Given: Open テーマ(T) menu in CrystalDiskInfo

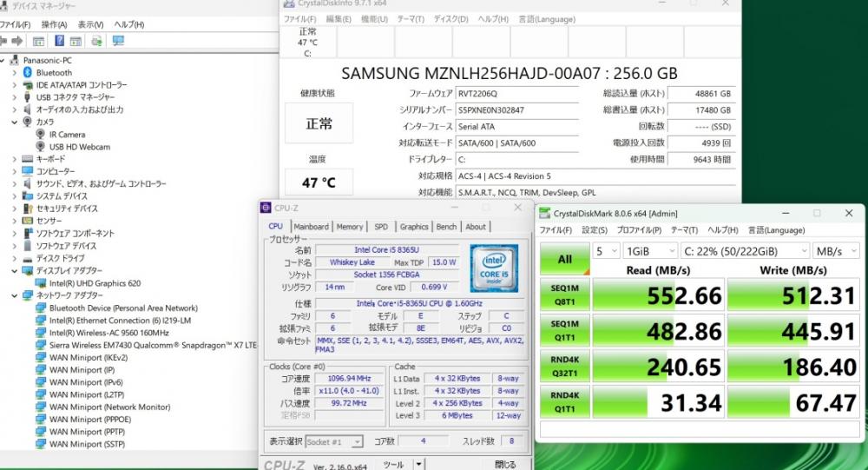Looking at the screenshot, I should (x=411, y=19).
